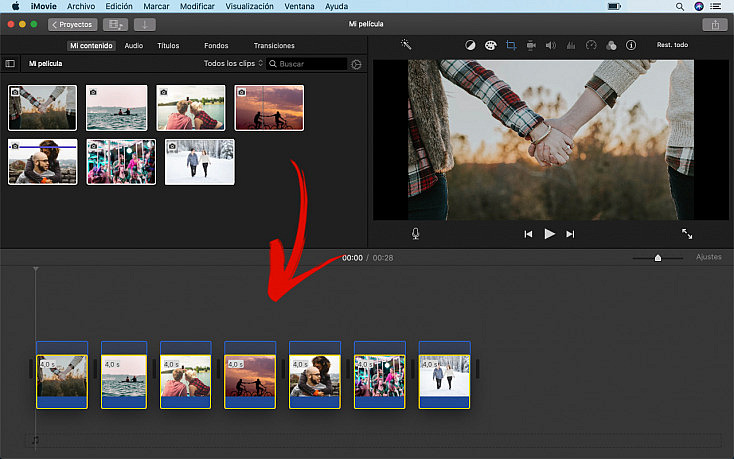Open the stabilization camera tool
The height and width of the screenshot is (459, 734).
tap(531, 45)
